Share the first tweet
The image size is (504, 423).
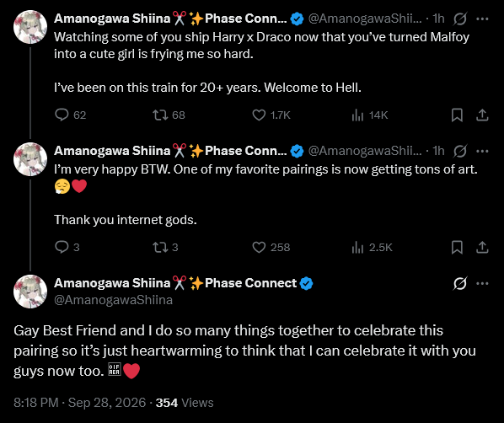(x=482, y=115)
